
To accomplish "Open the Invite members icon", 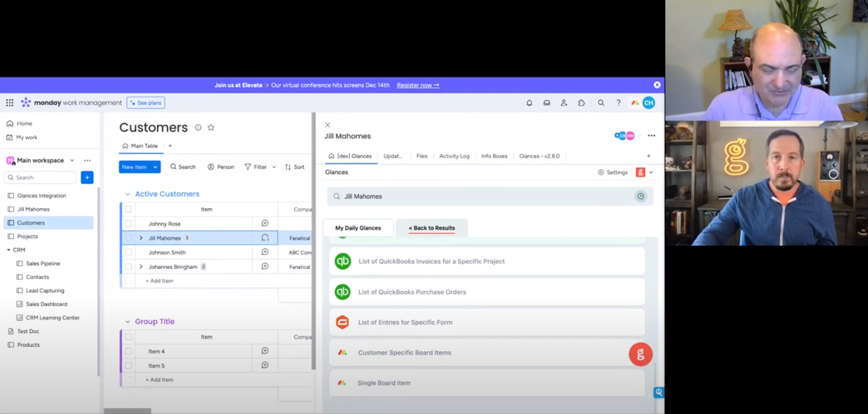I will [564, 103].
